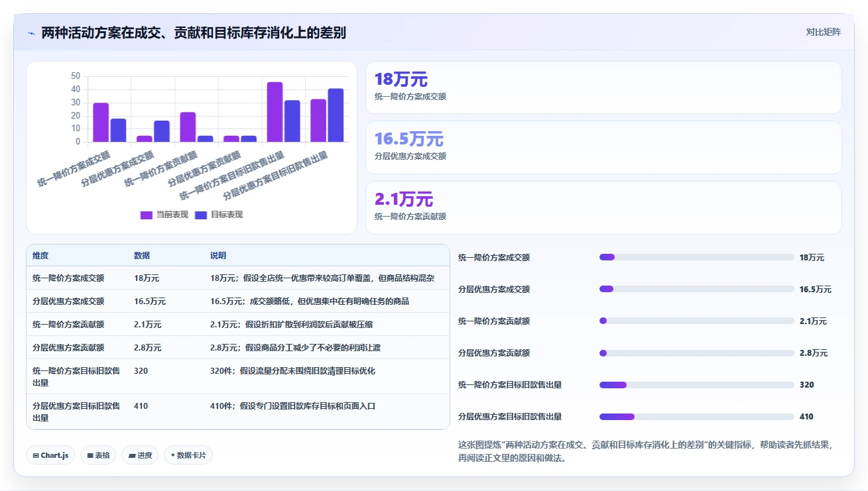Screen dimensions: 868x491
Task: Click table cell 320 in 数据 column
Action: [141, 371]
